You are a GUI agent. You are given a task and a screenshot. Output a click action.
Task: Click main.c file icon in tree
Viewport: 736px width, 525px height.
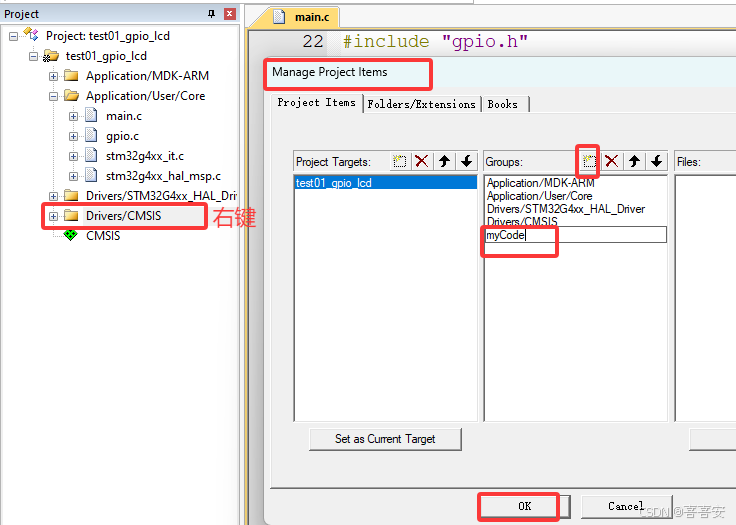coord(91,116)
